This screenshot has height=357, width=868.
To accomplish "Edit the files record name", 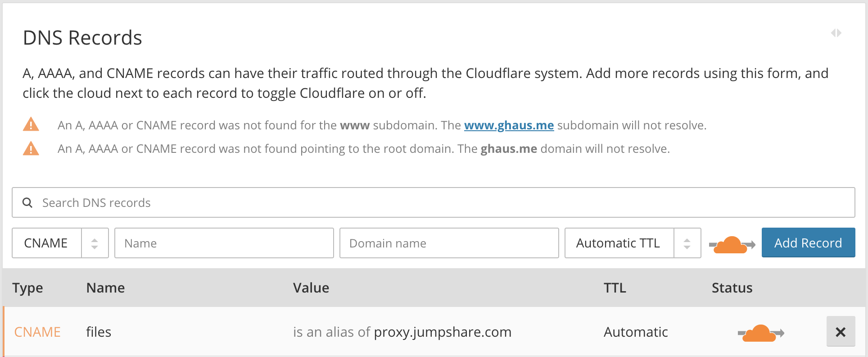I will tap(99, 332).
